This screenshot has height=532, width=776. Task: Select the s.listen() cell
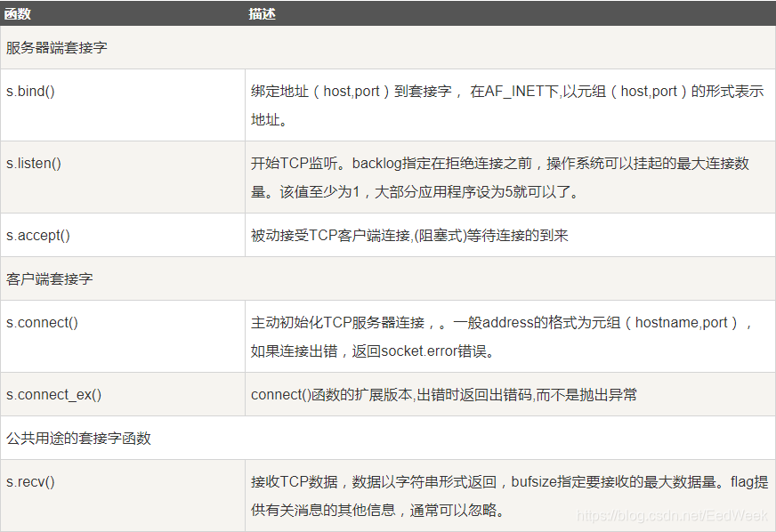pyautogui.click(x=123, y=177)
